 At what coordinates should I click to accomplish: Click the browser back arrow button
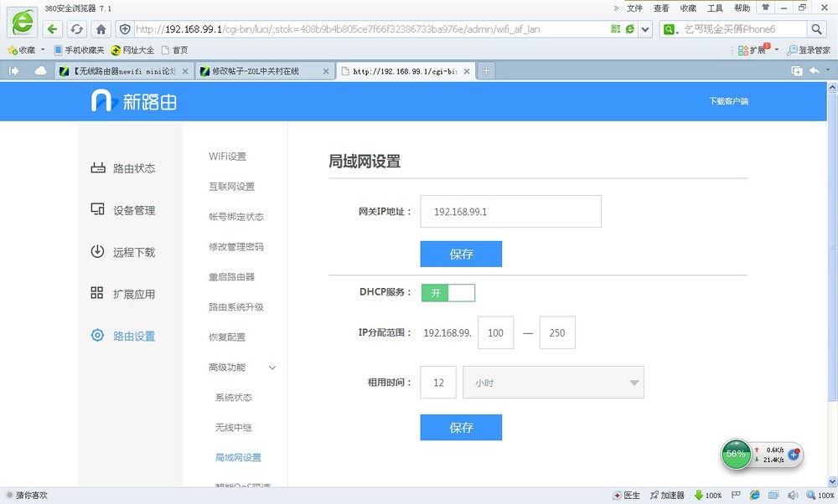coord(52,29)
